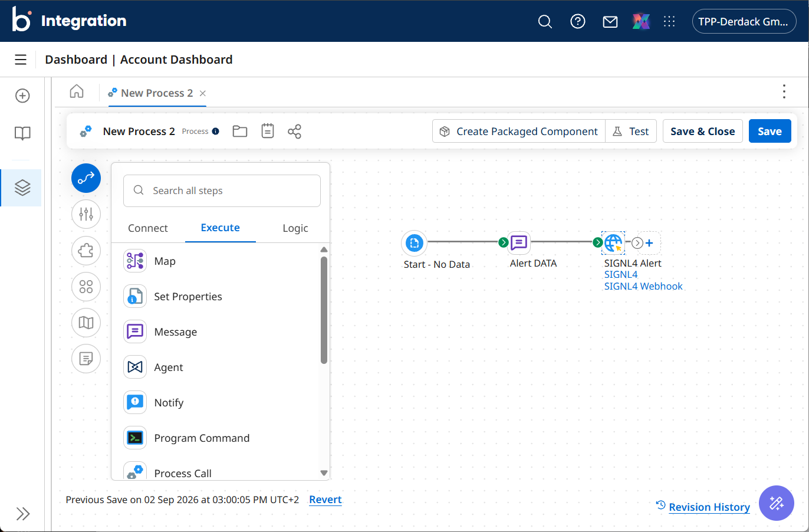The height and width of the screenshot is (532, 809).
Task: Select the SIGNL4 Alert connector shape
Action: 613,242
